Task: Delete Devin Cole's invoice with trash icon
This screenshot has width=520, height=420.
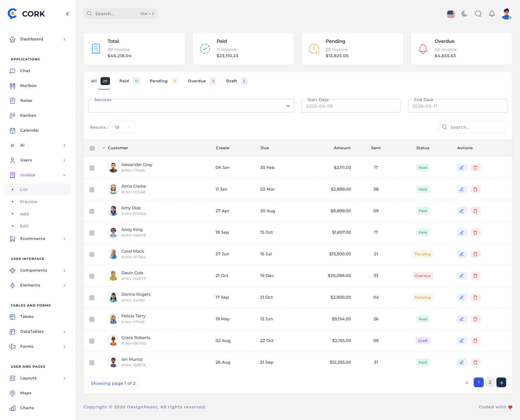Action: coord(475,276)
